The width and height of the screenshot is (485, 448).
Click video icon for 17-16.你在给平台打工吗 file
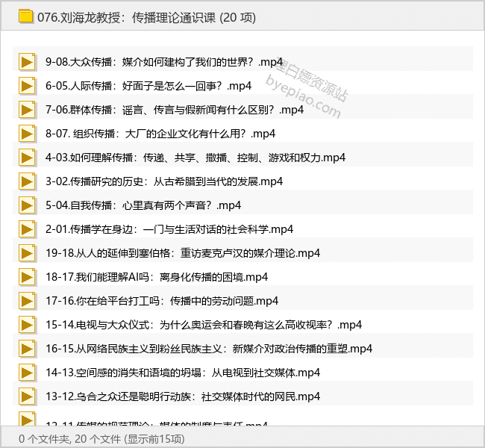tap(27, 301)
